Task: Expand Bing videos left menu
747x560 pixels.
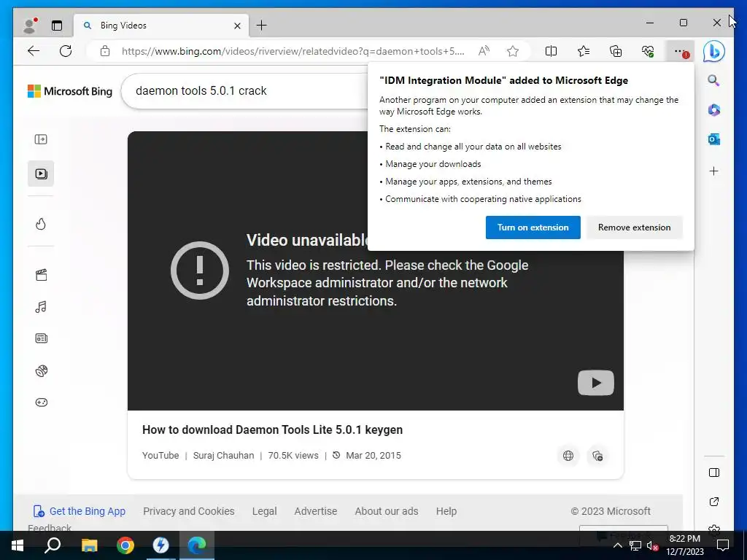Action: 41,139
